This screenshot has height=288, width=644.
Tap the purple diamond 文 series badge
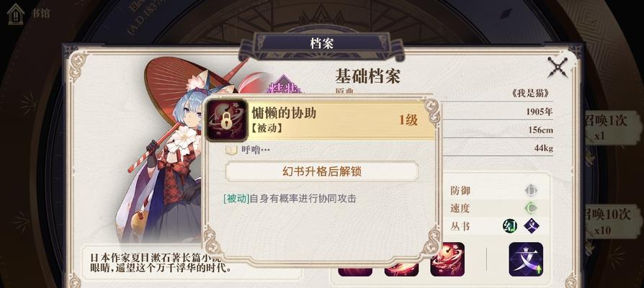click(532, 226)
